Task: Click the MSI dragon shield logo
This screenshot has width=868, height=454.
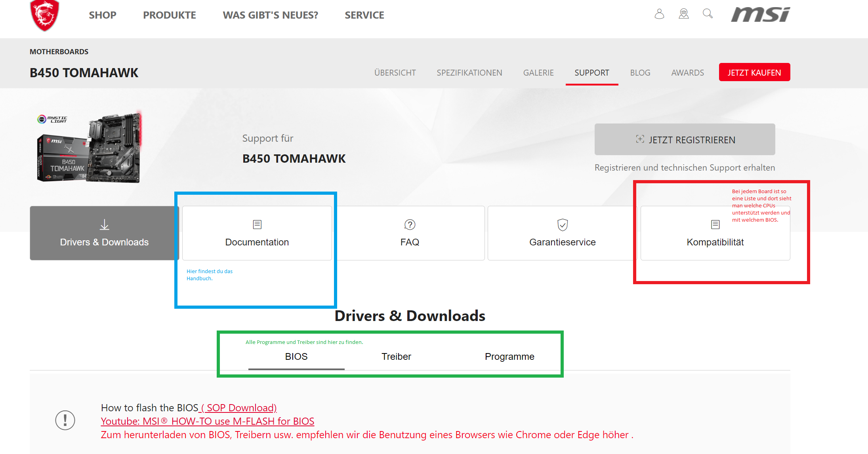Action: [44, 15]
